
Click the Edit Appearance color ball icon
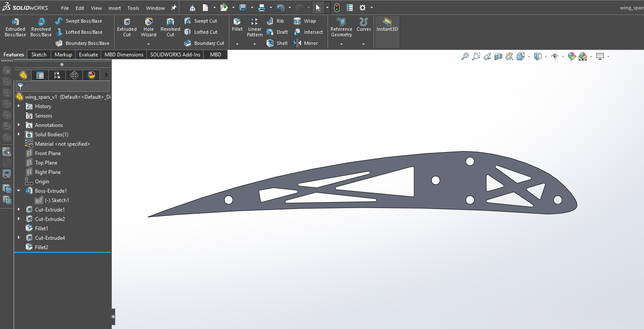point(572,56)
